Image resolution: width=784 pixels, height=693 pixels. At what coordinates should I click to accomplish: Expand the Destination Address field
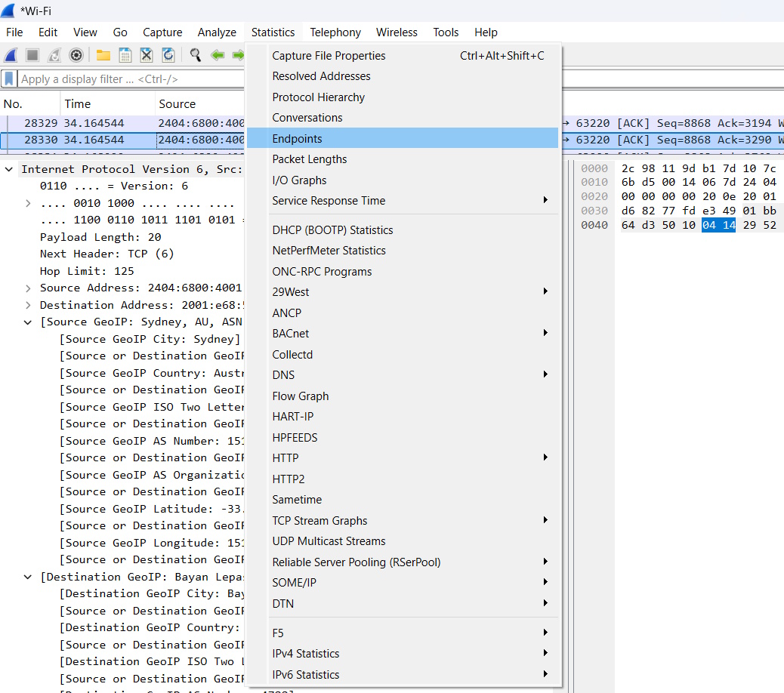pos(28,305)
